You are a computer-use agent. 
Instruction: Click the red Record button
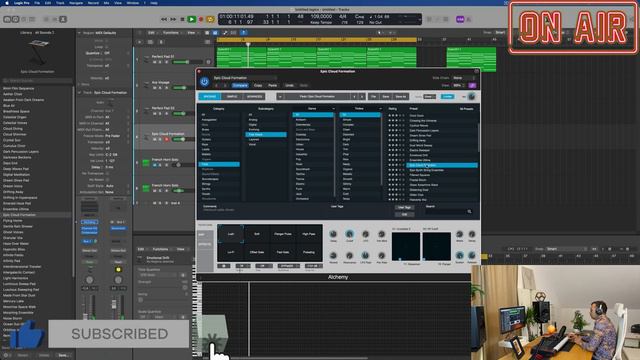pos(201,19)
